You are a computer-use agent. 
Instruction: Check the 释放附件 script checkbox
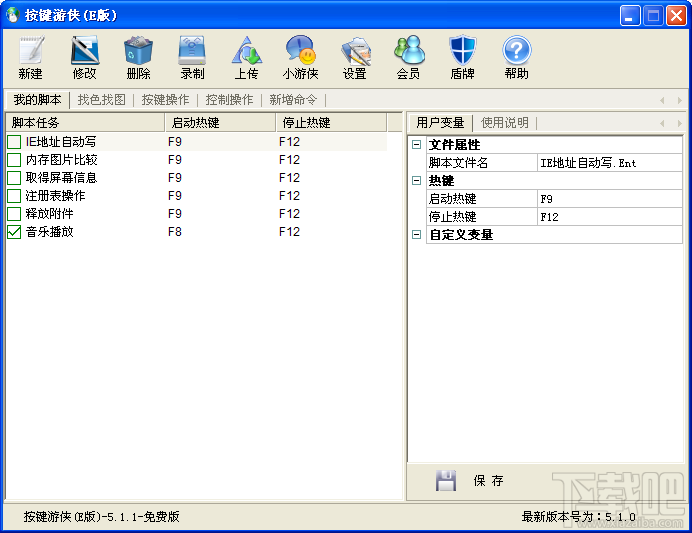[14, 214]
